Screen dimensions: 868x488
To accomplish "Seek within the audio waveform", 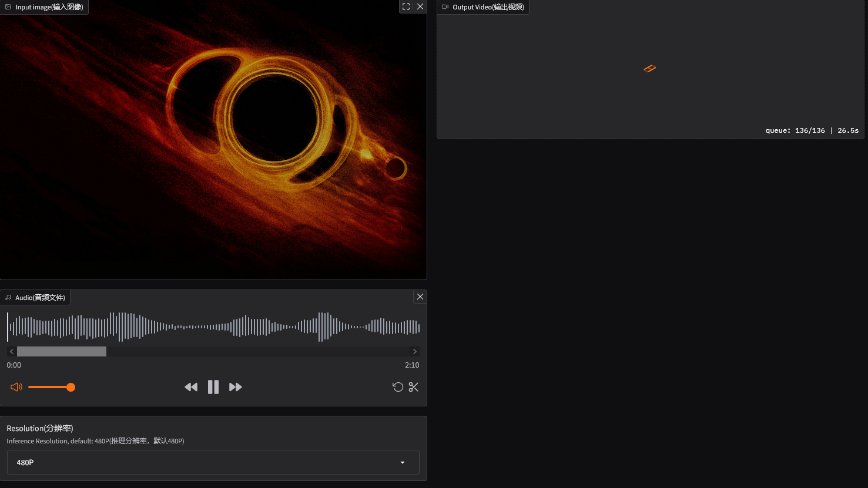I will 213,327.
